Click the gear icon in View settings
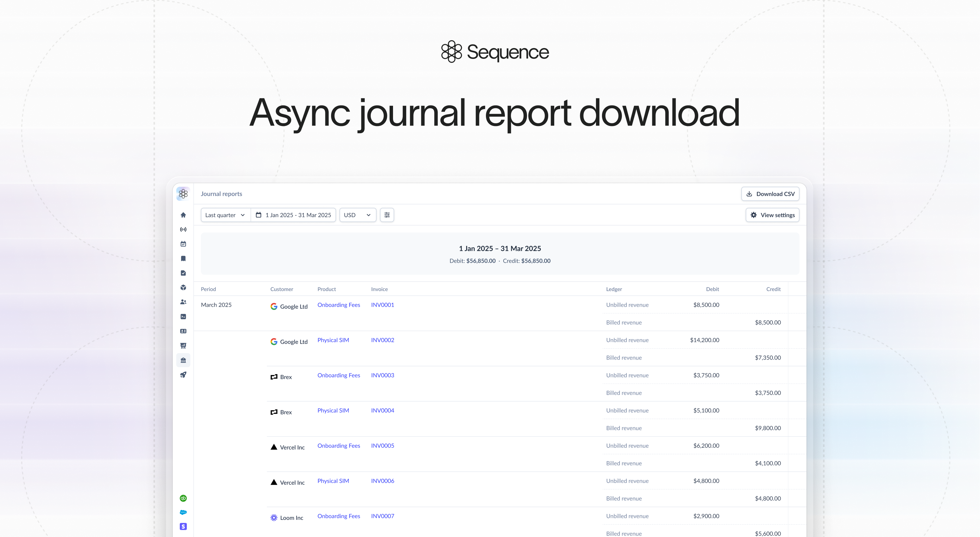Screen dimensions: 980x537 point(754,215)
